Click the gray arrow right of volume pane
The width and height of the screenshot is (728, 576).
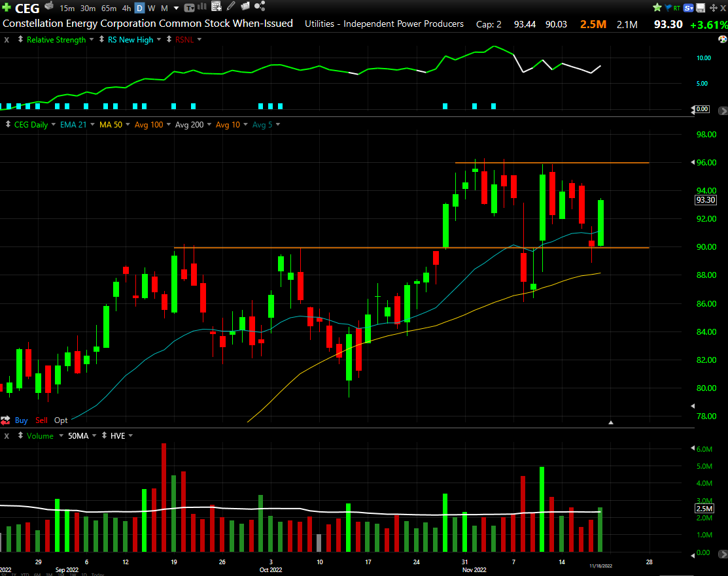(722, 554)
